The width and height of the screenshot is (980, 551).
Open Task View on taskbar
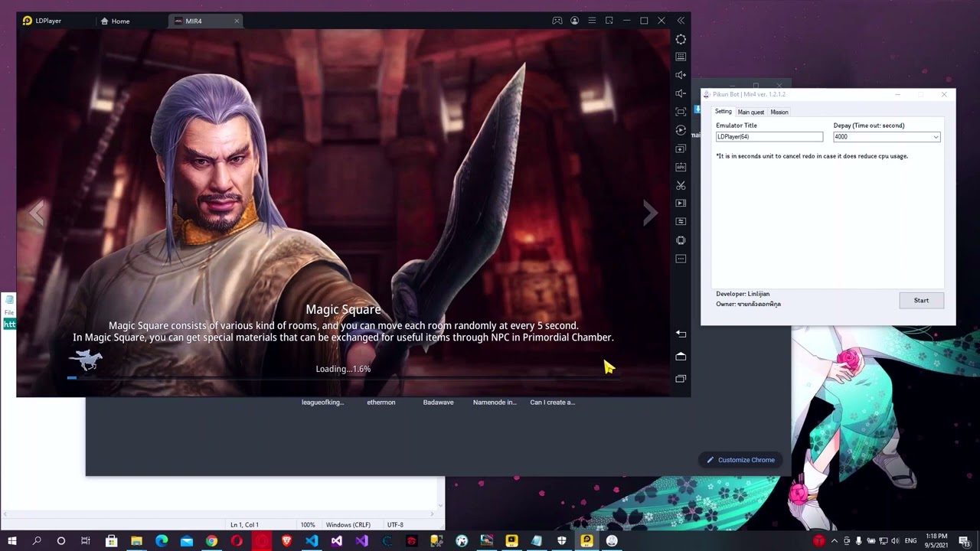coord(86,541)
